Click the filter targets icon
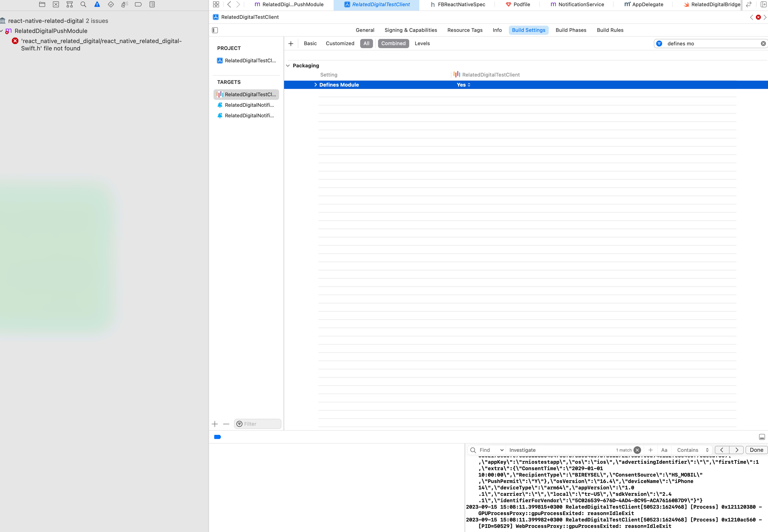Screen dimensions: 768x532 click(x=239, y=423)
